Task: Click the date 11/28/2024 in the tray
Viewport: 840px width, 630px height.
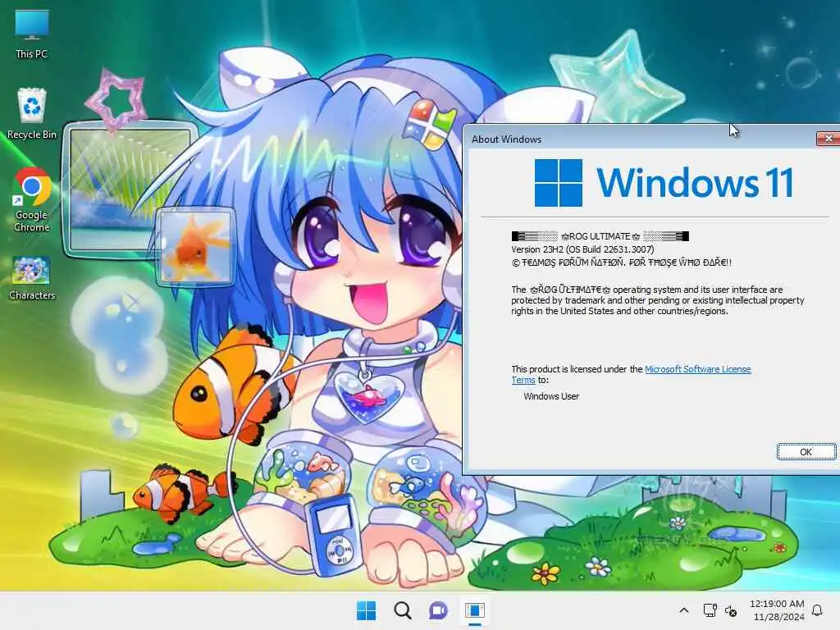Action: [x=779, y=617]
